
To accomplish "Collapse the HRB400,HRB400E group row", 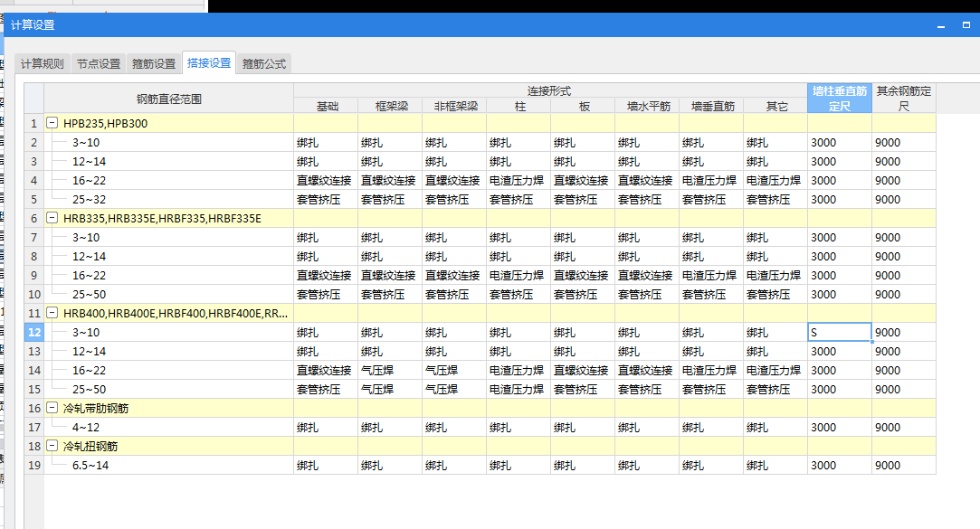I will (x=52, y=313).
